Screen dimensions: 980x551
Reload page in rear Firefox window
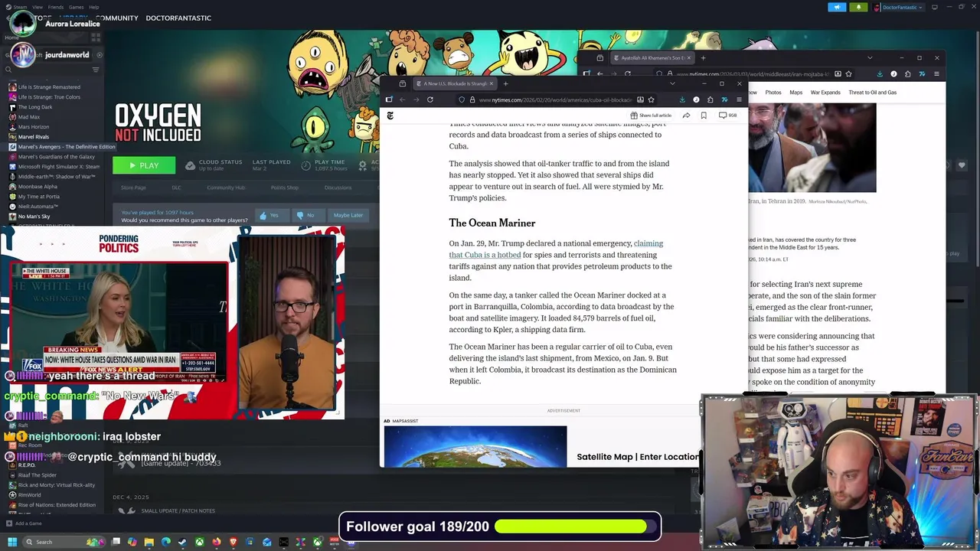pyautogui.click(x=628, y=73)
